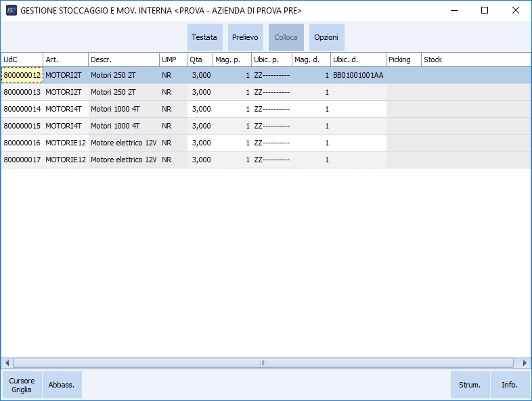Click the Descr. column header

coord(123,60)
